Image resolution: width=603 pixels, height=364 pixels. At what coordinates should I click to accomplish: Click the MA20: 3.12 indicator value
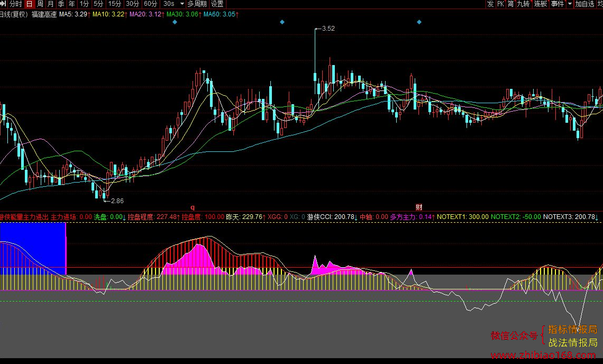point(147,14)
